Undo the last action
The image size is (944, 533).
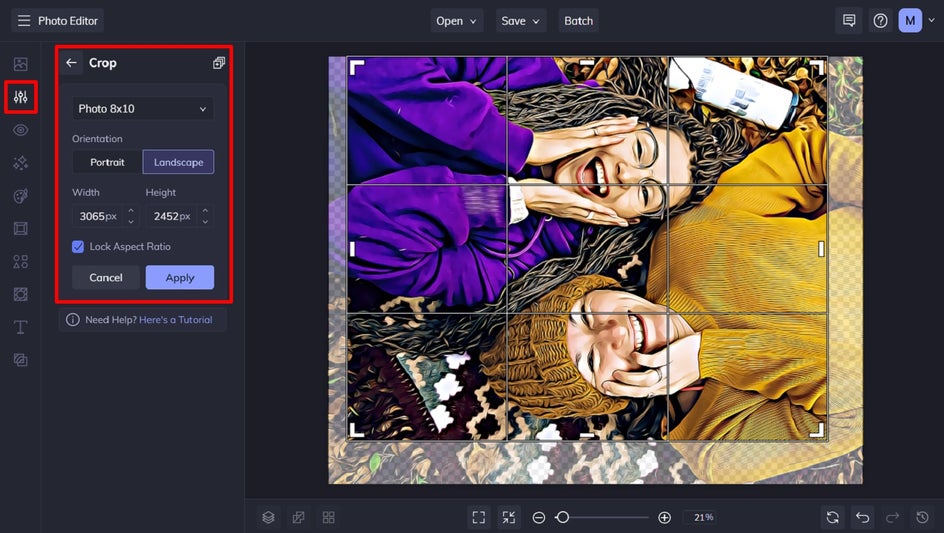click(862, 517)
